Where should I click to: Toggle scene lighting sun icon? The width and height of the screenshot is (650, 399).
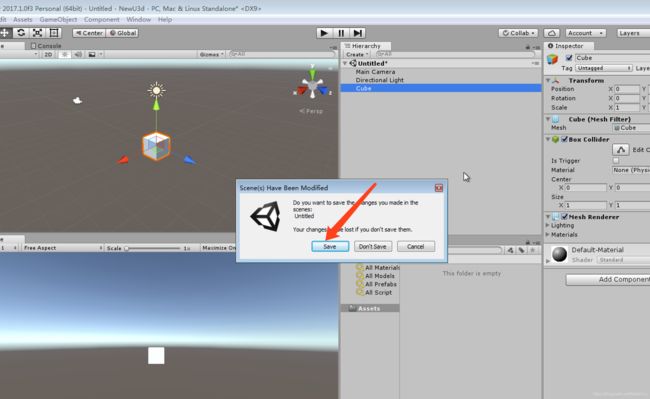click(x=64, y=54)
